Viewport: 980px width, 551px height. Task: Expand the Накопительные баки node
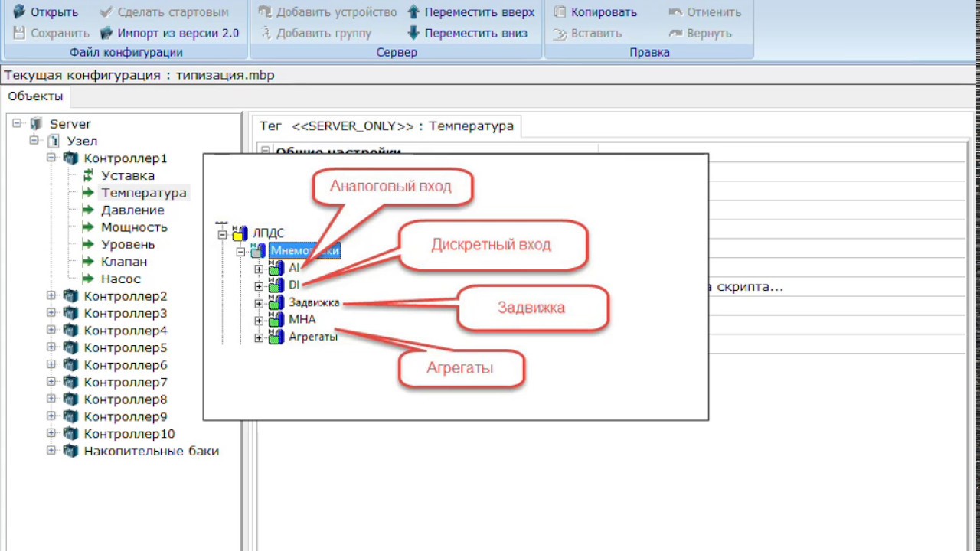[x=51, y=451]
